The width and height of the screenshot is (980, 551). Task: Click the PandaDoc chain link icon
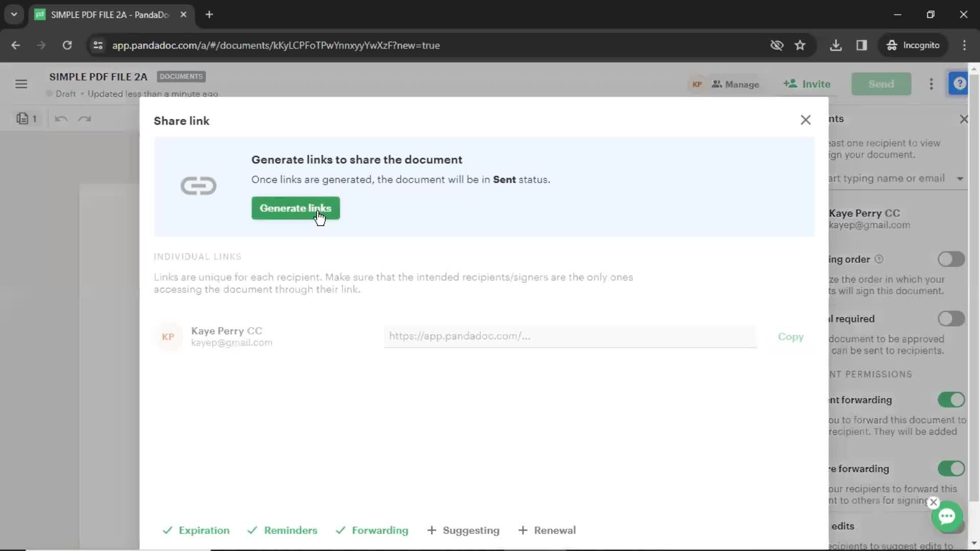click(198, 185)
